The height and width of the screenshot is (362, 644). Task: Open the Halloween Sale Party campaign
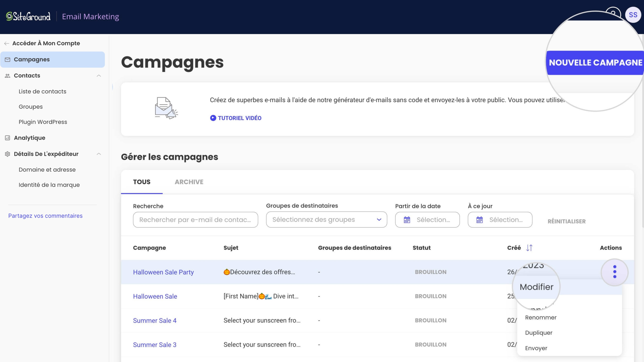pos(163,272)
